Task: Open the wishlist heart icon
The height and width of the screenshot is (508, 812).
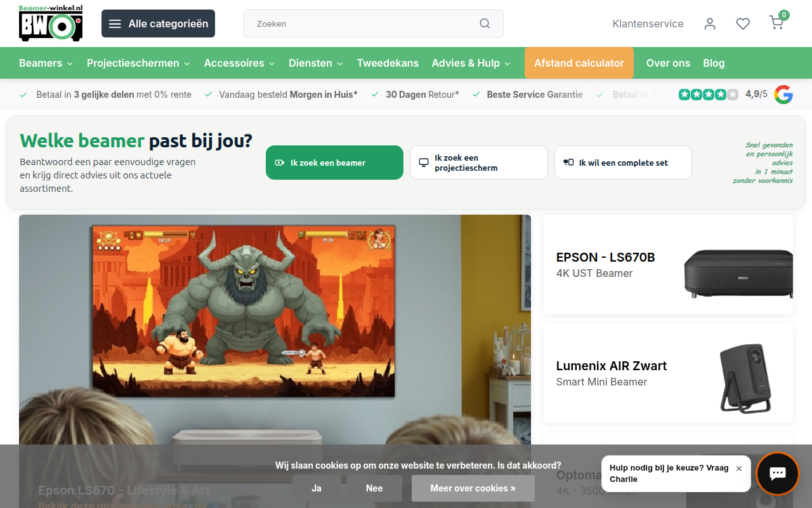Action: (743, 23)
